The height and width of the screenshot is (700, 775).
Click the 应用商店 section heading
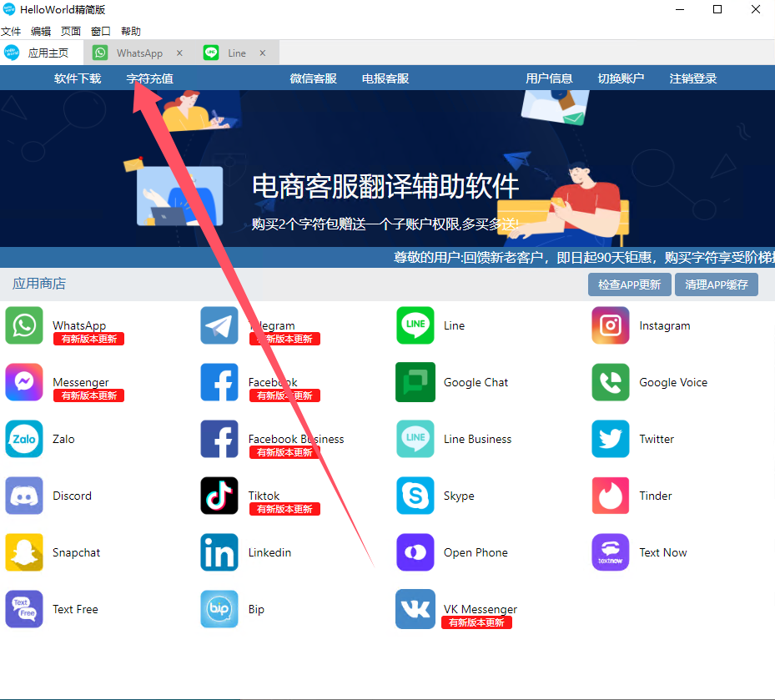coord(39,284)
